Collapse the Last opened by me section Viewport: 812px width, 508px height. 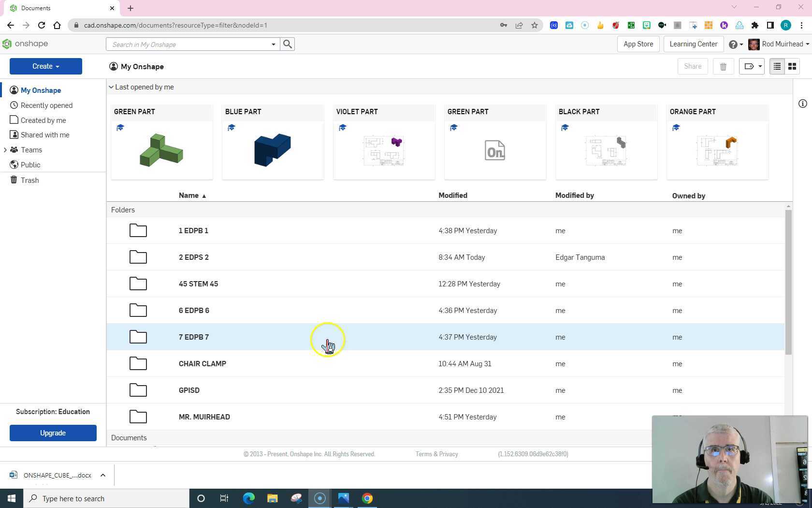click(111, 87)
